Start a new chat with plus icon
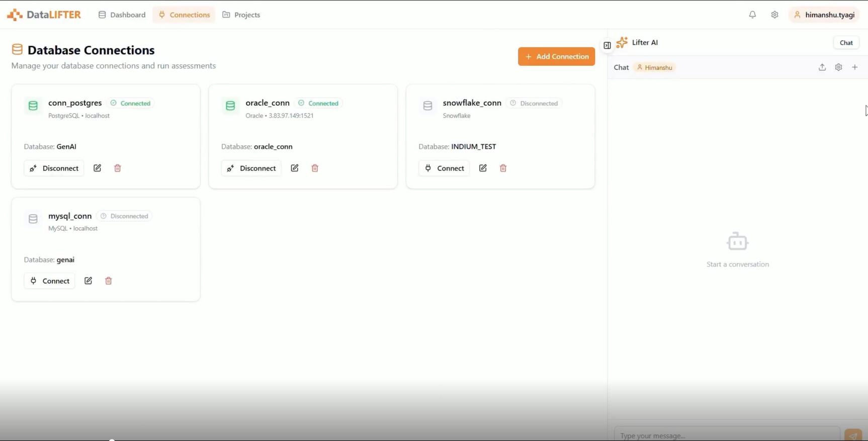 click(x=854, y=67)
